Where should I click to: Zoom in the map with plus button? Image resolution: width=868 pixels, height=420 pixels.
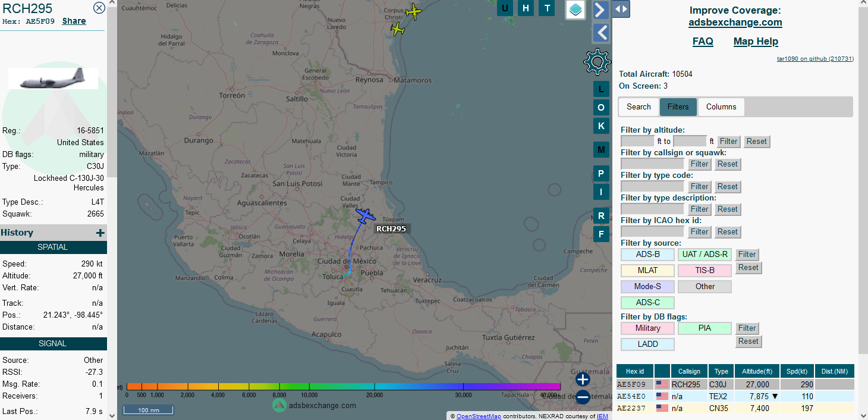pos(583,379)
